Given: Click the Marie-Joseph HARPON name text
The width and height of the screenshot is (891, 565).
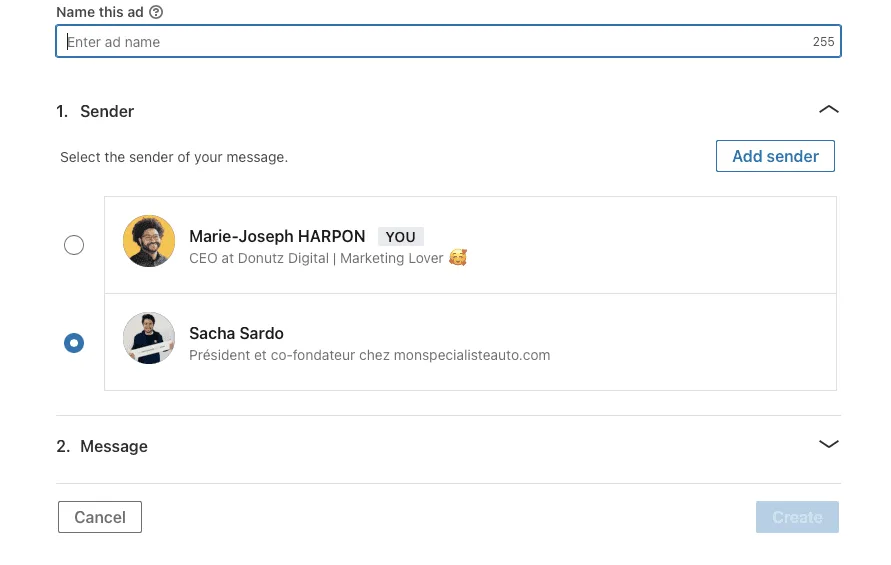Looking at the screenshot, I should [277, 236].
